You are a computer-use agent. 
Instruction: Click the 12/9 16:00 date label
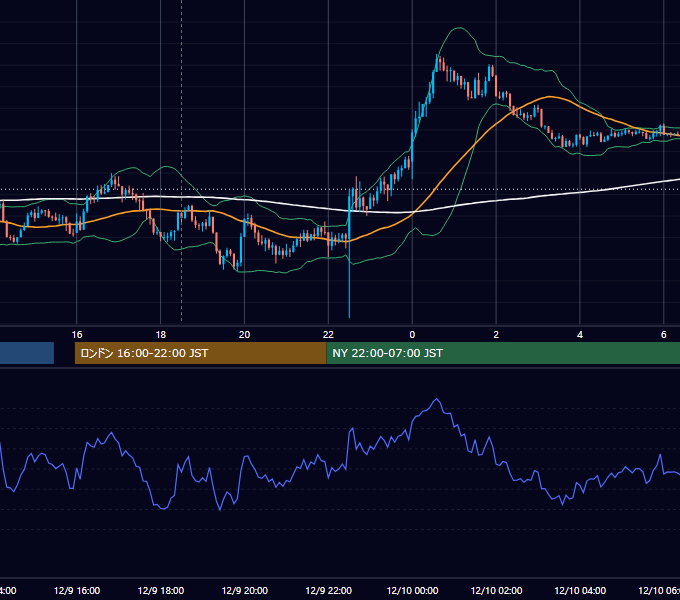[77, 590]
